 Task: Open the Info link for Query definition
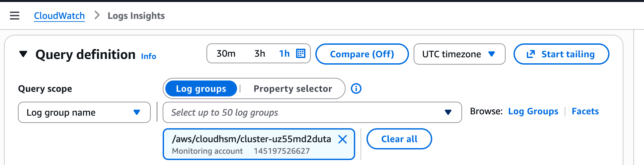tap(148, 56)
